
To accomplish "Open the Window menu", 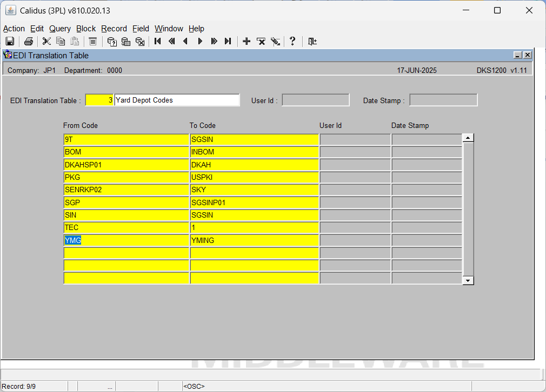I will [x=169, y=29].
